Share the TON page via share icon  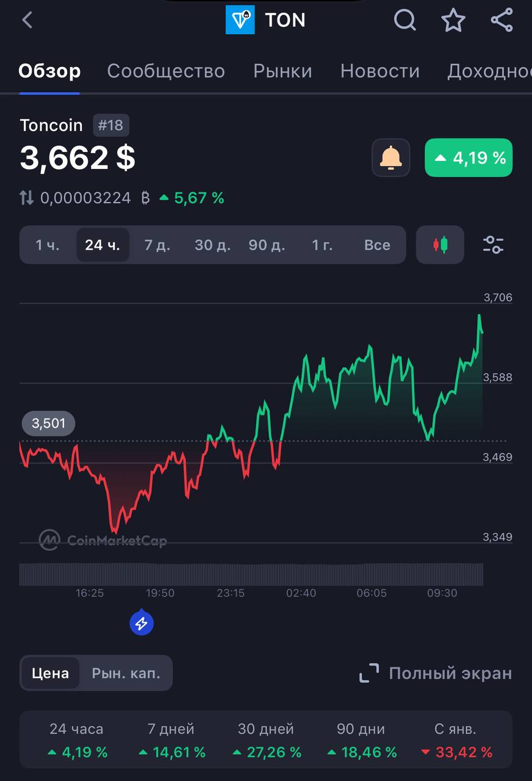click(x=501, y=20)
